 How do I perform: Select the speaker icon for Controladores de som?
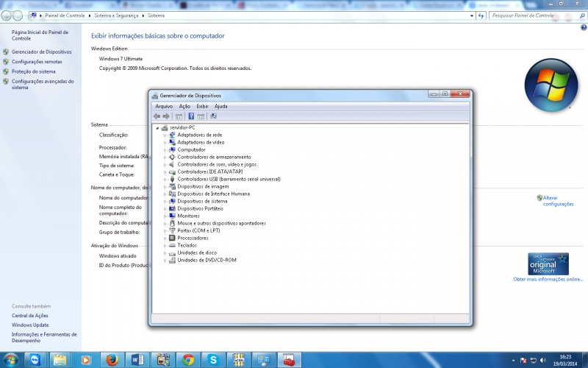point(172,164)
